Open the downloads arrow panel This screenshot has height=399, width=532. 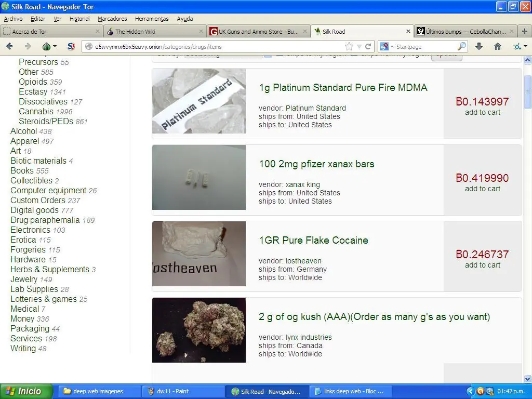(x=478, y=46)
